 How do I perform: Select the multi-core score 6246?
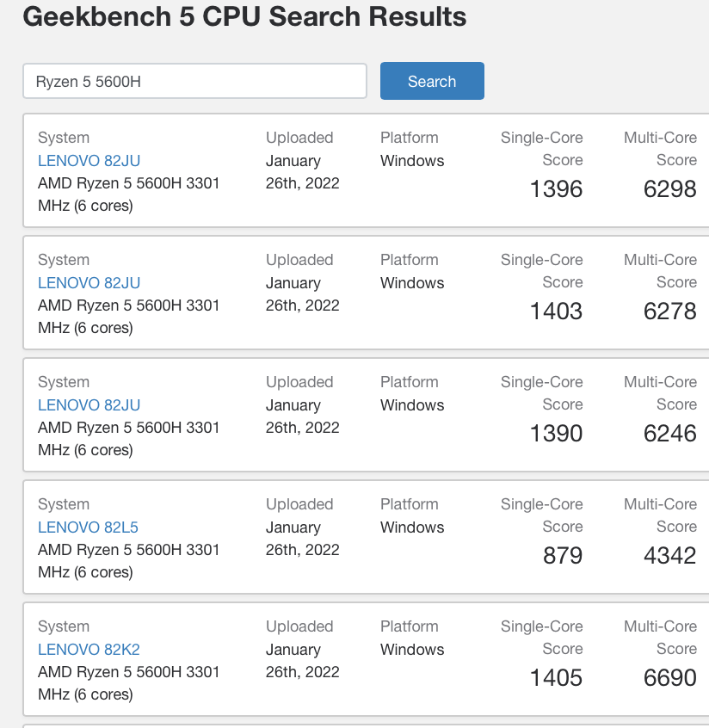click(x=669, y=433)
